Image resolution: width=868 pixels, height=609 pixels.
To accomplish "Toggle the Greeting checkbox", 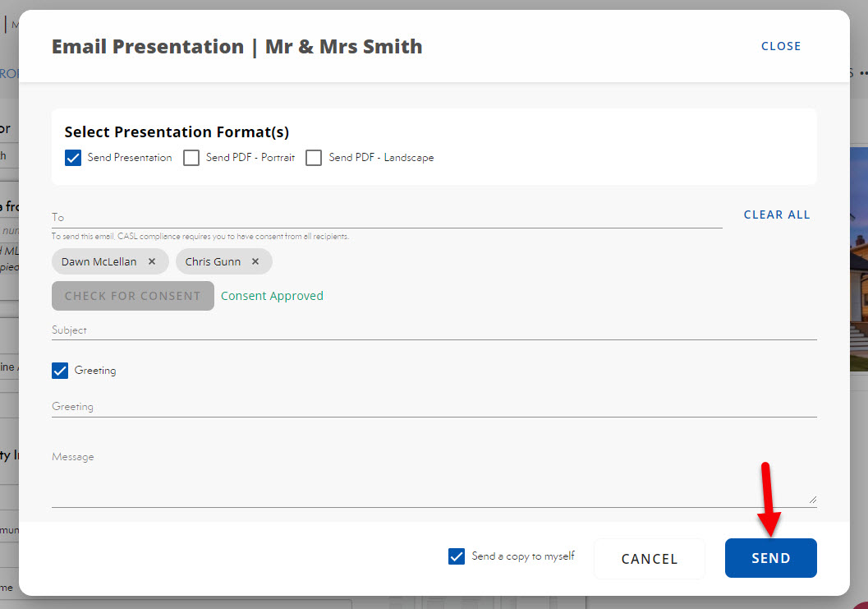I will point(60,371).
